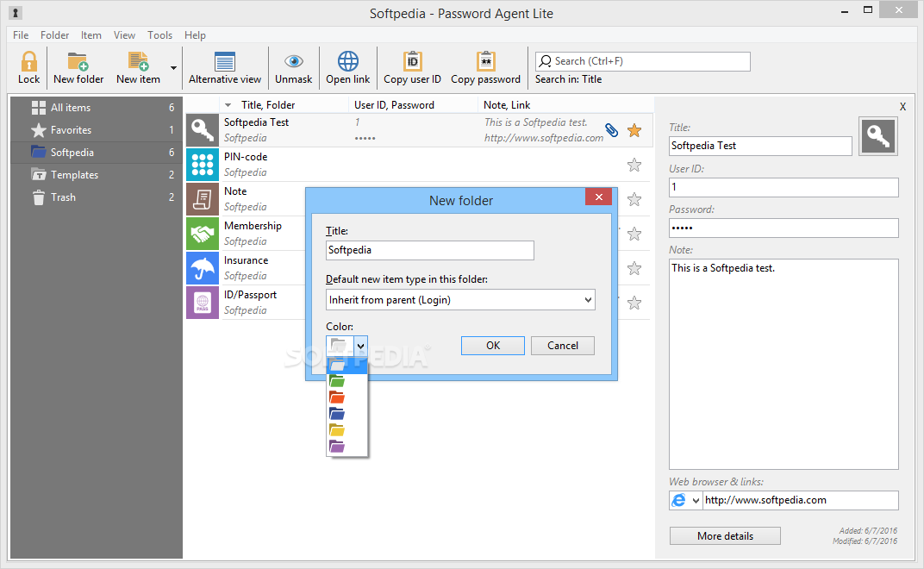This screenshot has width=924, height=569.
Task: Click in the Note text area
Action: coord(784,364)
